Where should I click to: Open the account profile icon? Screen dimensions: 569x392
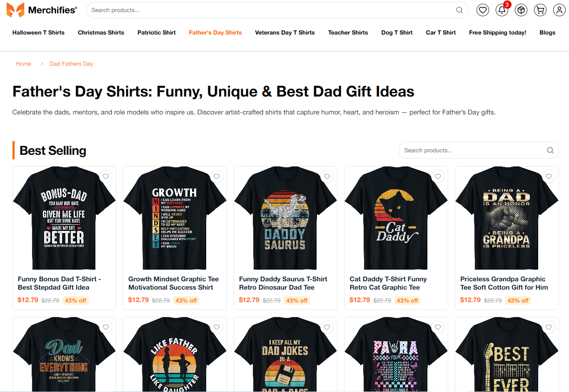(x=559, y=10)
